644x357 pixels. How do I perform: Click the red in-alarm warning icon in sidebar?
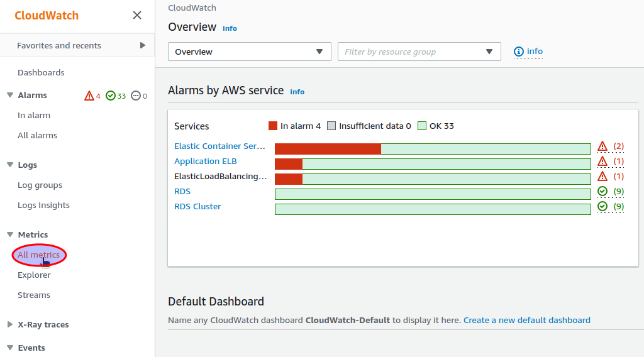[x=89, y=96]
